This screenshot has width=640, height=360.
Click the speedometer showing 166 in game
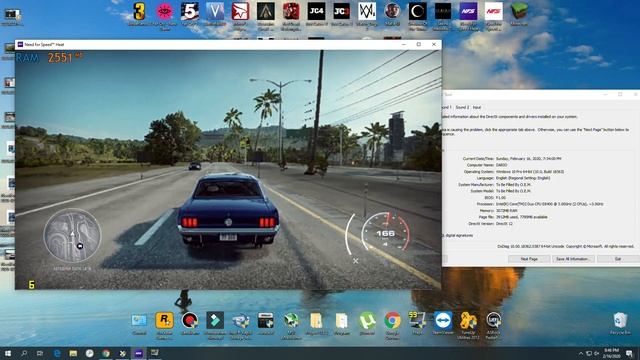385,233
